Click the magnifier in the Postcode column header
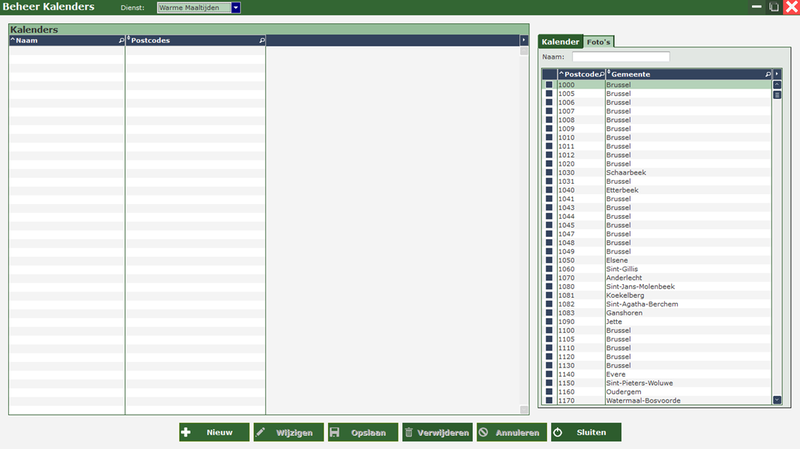Screen dimensions: 800x449 (601, 74)
